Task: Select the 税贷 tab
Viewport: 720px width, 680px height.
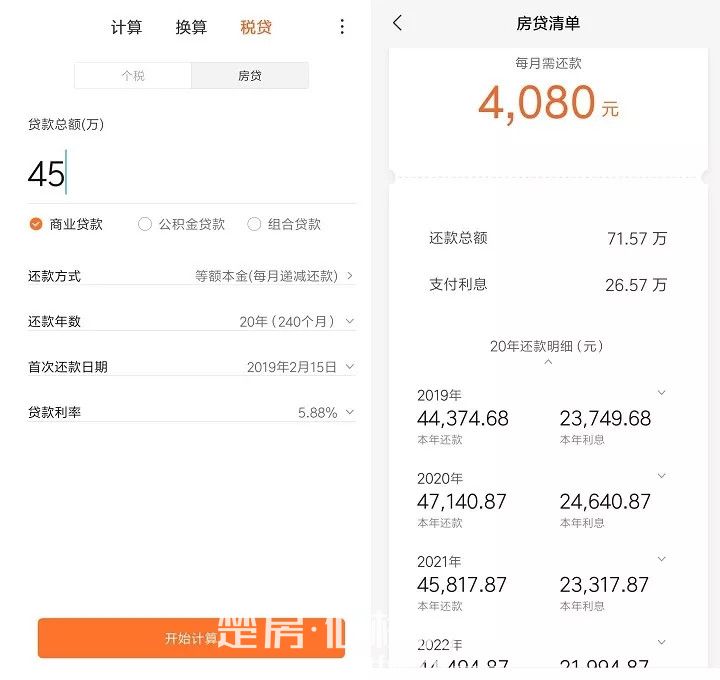Action: (256, 27)
